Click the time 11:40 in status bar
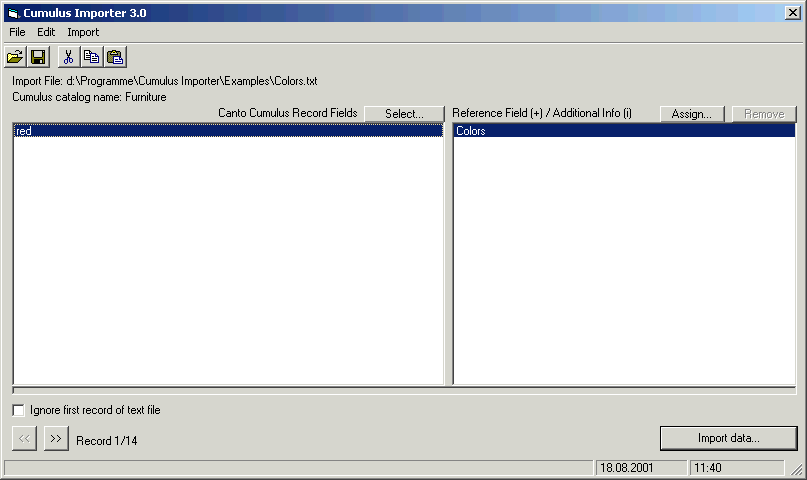This screenshot has height=480, width=807. pyautogui.click(x=708, y=468)
